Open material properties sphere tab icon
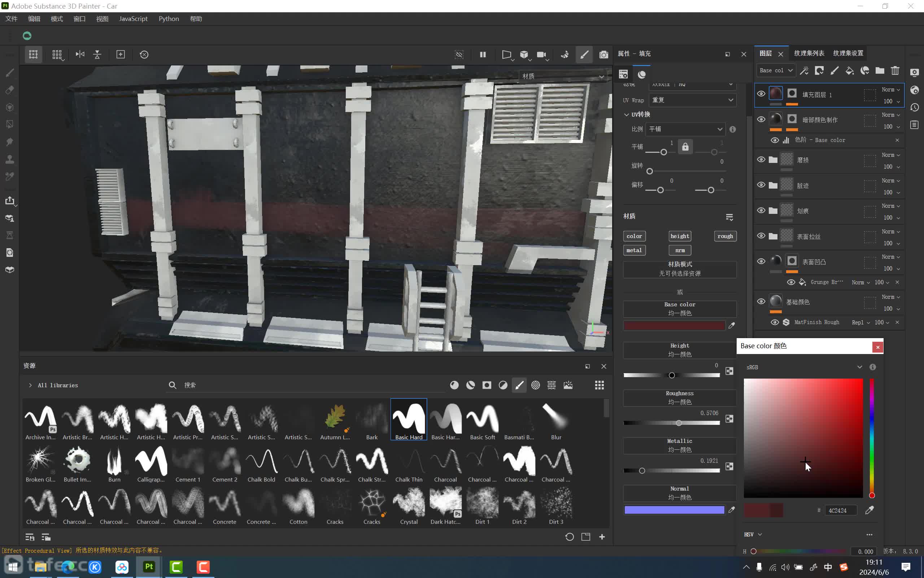Image resolution: width=924 pixels, height=578 pixels. click(642, 74)
